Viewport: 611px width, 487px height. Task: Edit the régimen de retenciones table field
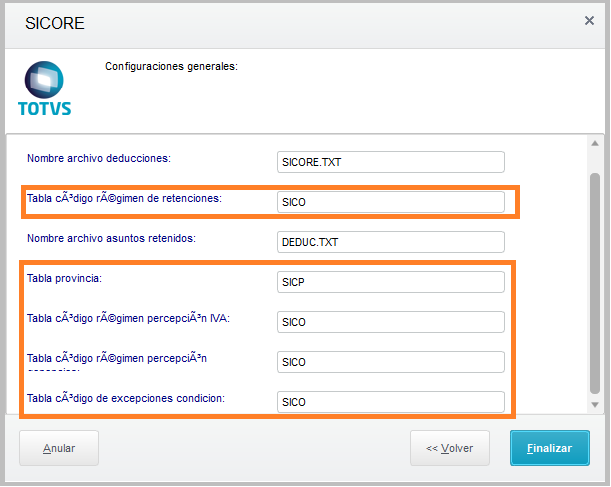point(391,202)
